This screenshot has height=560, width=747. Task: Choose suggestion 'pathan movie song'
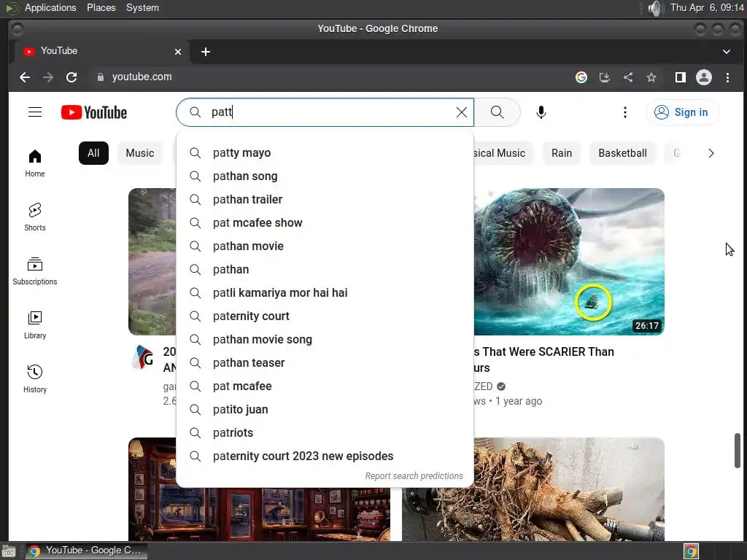click(x=325, y=340)
